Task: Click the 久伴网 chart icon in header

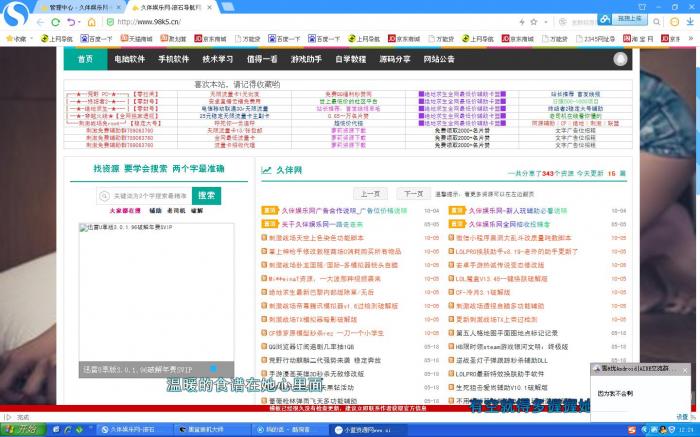Action: [267, 170]
